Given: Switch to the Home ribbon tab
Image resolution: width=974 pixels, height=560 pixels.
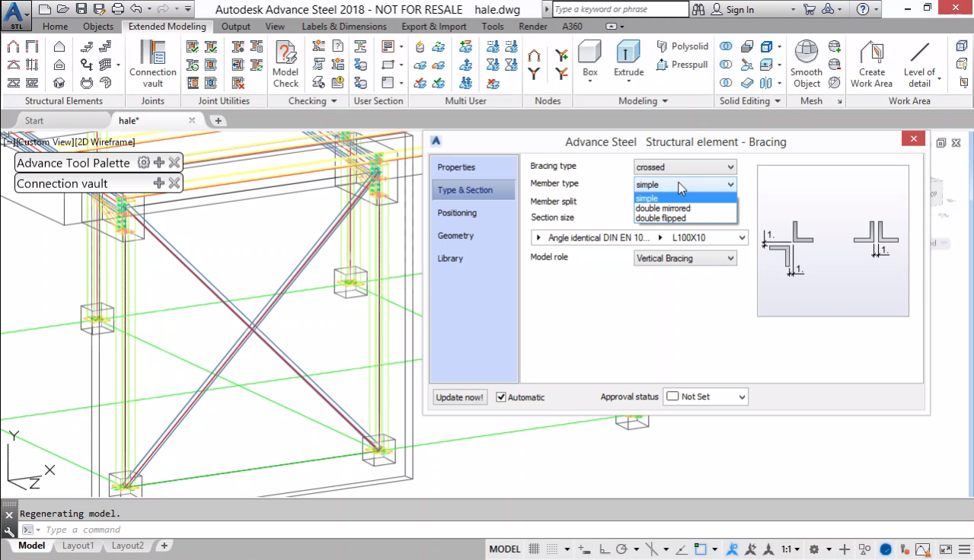Looking at the screenshot, I should click(x=55, y=26).
